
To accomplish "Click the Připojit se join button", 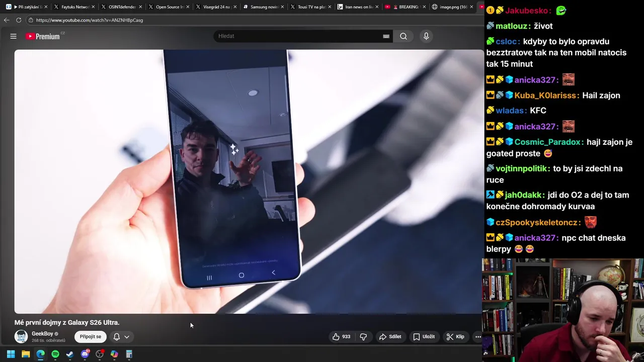I will pyautogui.click(x=91, y=336).
